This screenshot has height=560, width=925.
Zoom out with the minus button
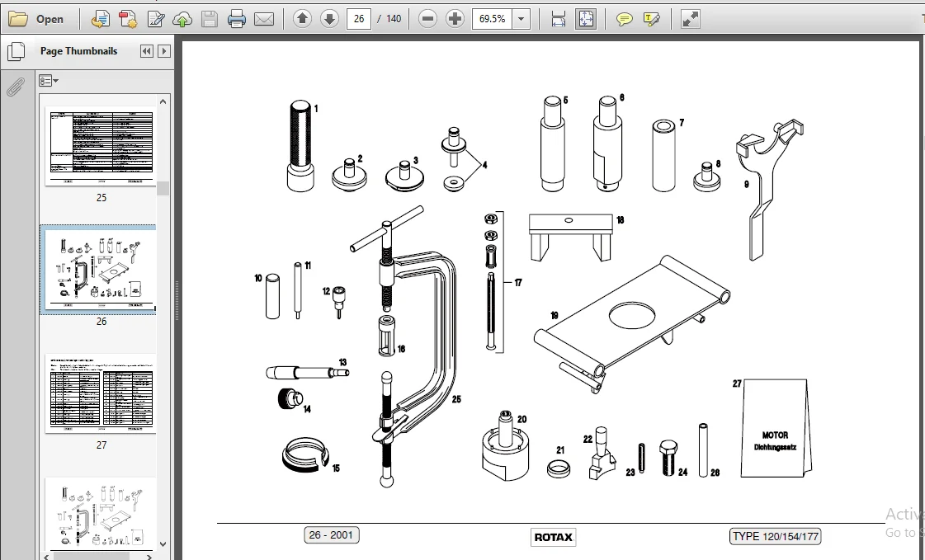[x=427, y=19]
